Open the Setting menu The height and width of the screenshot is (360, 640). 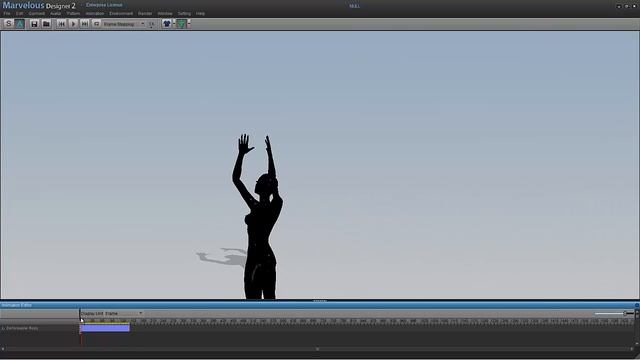point(184,13)
